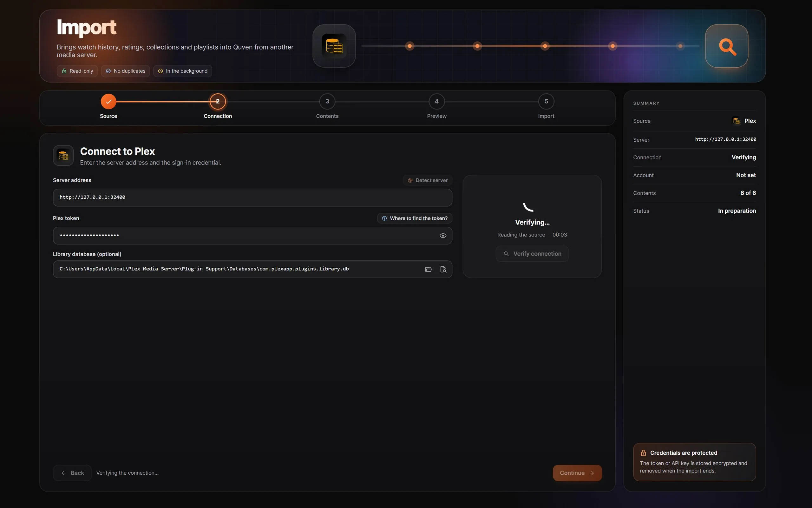This screenshot has width=812, height=508.
Task: Open Where to find the token help
Action: click(415, 218)
